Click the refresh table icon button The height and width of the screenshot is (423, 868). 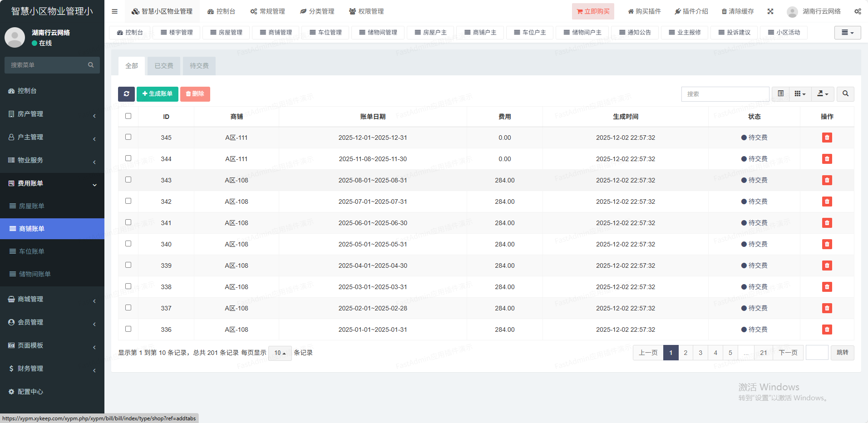click(126, 94)
